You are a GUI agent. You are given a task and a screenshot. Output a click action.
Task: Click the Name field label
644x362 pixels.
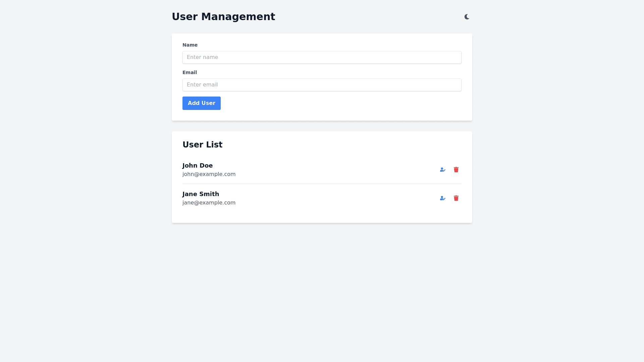pos(190,45)
